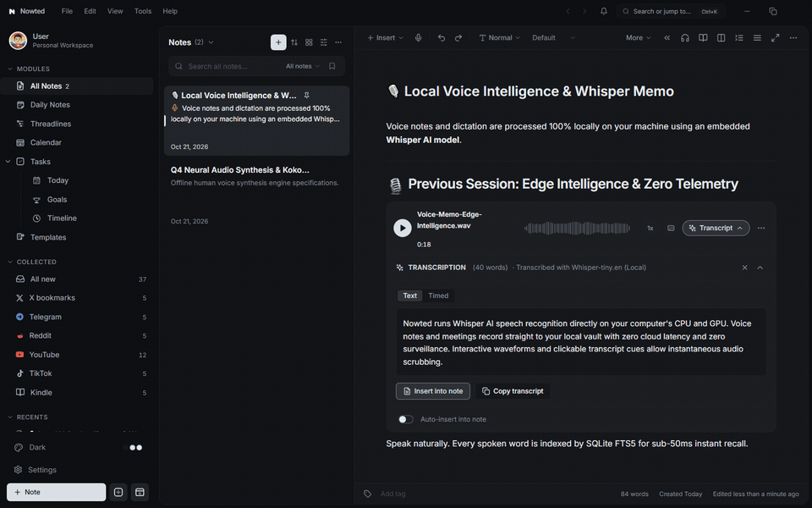Collapse the Tasks tree
This screenshot has height=508, width=812.
(x=8, y=162)
